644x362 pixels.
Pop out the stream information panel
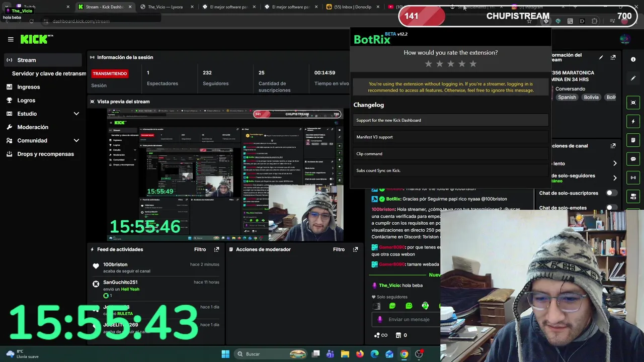tap(613, 58)
